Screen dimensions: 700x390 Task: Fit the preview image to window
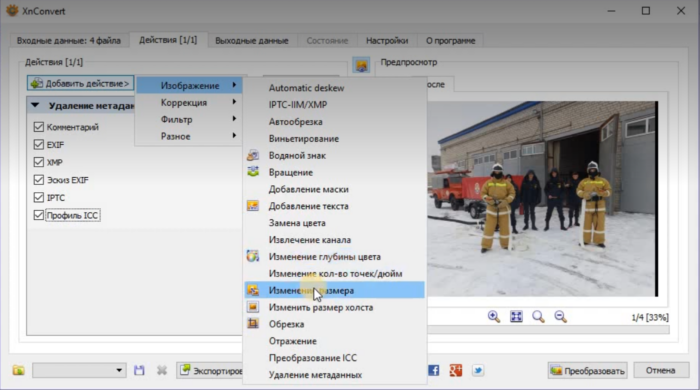(516, 316)
